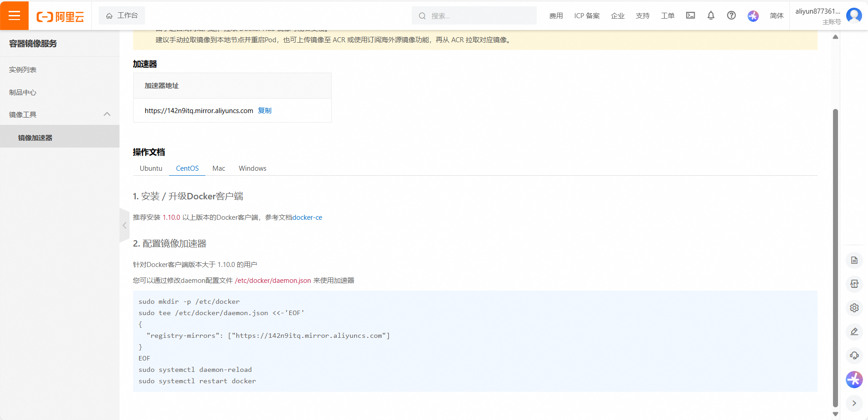Open the 支持 support menu
868x420 pixels.
tap(643, 15)
